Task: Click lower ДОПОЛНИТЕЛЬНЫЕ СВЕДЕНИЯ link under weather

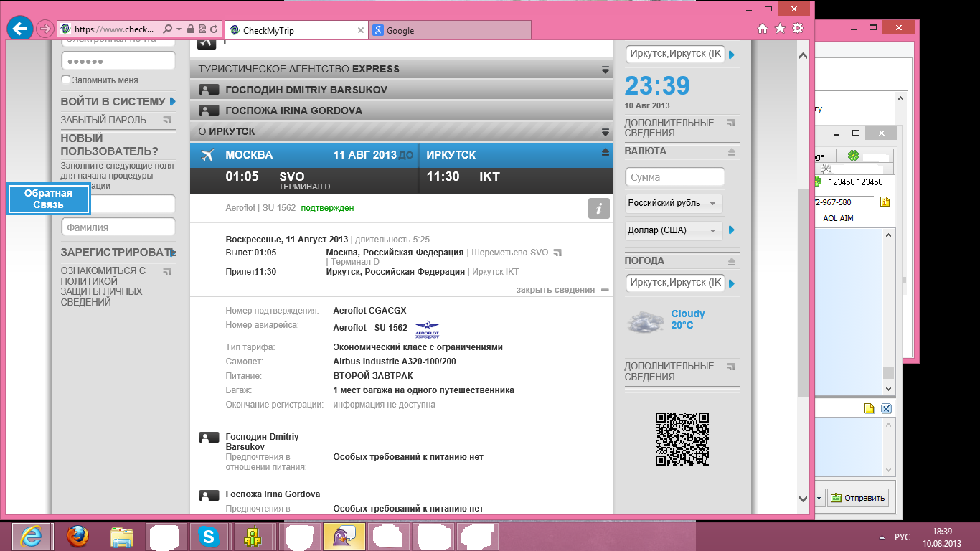Action: [x=669, y=372]
